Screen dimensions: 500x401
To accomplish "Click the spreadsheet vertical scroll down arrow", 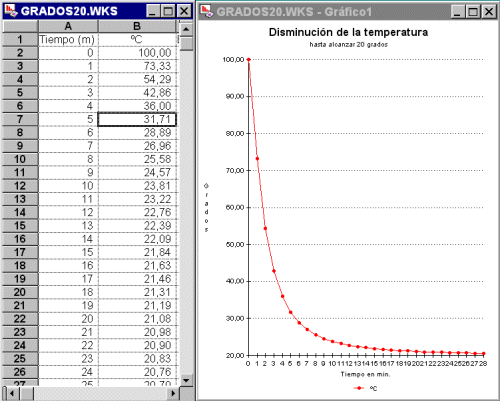I will (186, 380).
